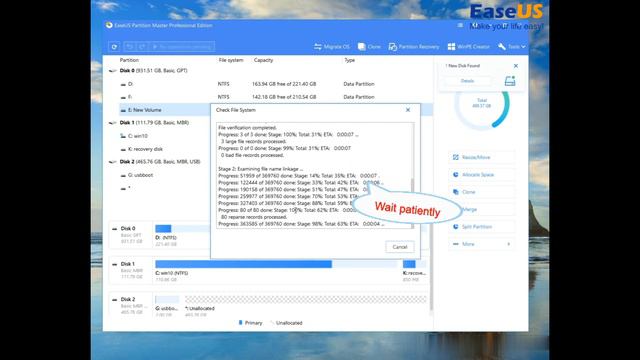The image size is (640, 360).
Task: Collapse Disk 0 in the partition list
Action: [x=112, y=71]
